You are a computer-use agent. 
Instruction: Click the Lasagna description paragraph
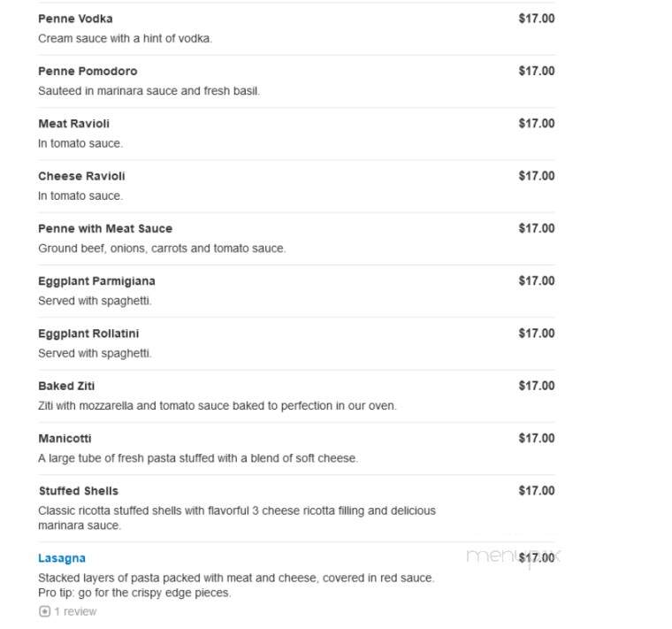coord(236,586)
